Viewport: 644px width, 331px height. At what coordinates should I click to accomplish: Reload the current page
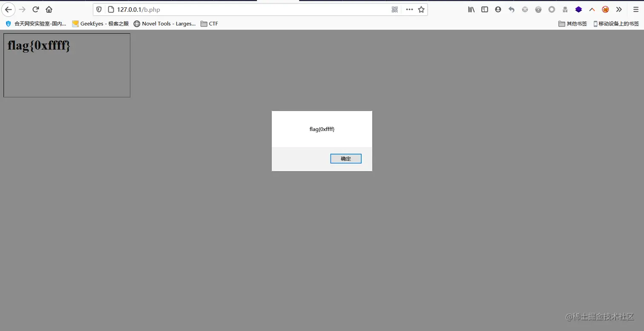(x=36, y=9)
